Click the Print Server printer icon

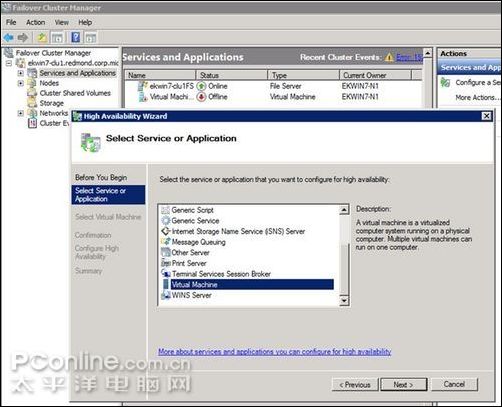[166, 263]
